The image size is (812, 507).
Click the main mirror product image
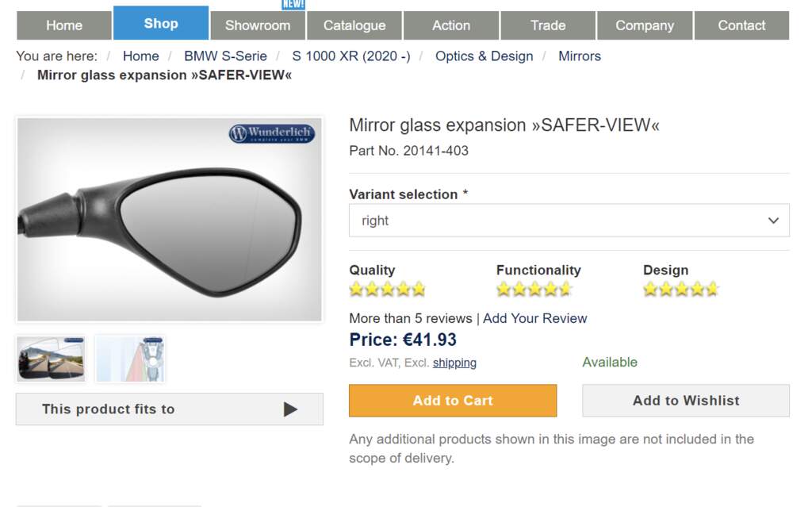pyautogui.click(x=169, y=219)
